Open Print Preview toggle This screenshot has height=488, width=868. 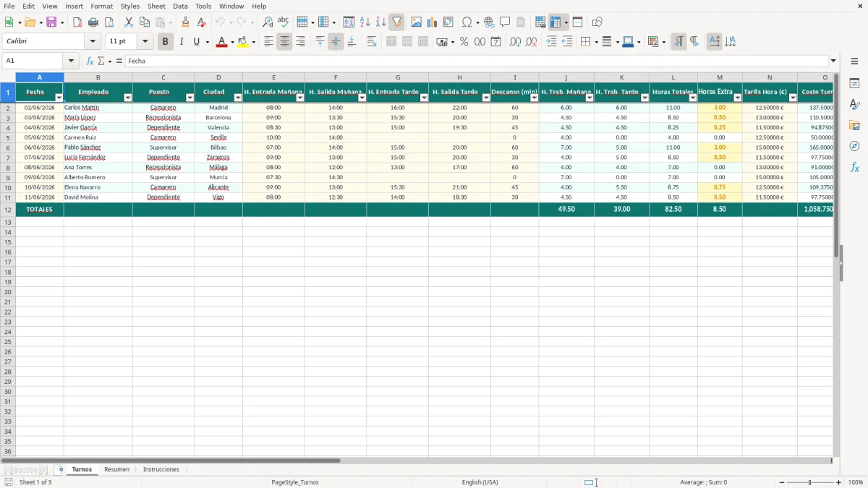tap(109, 22)
